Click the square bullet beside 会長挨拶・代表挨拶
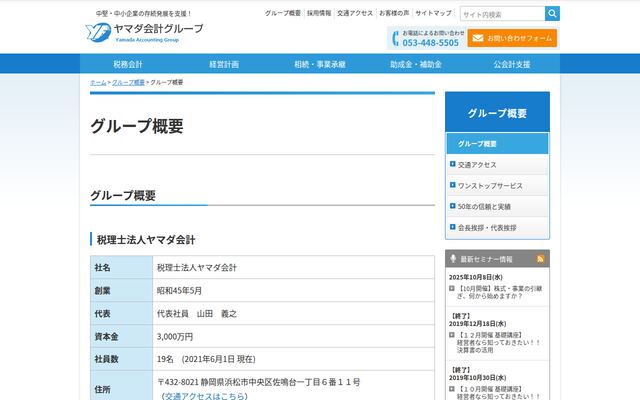Image resolution: width=640 pixels, height=400 pixels. 452,227
